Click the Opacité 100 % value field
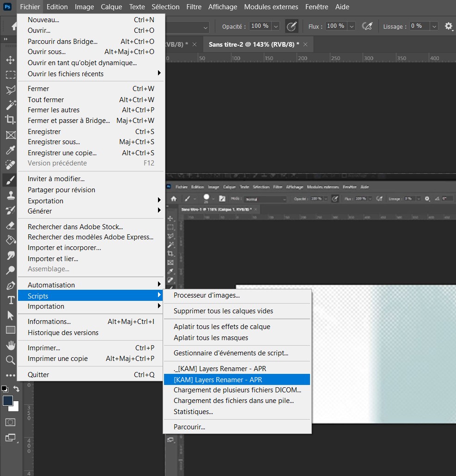Screen dimensions: 456x476 click(260, 26)
